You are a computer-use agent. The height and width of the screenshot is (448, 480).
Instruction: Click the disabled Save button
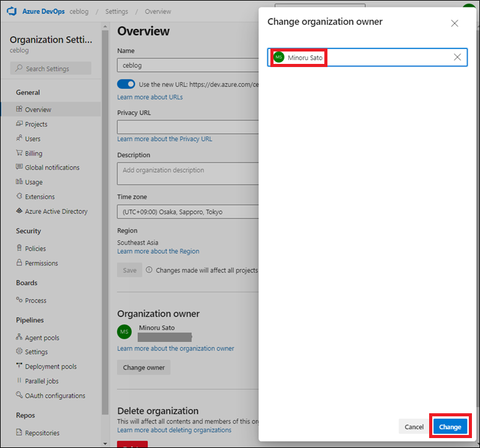[130, 270]
